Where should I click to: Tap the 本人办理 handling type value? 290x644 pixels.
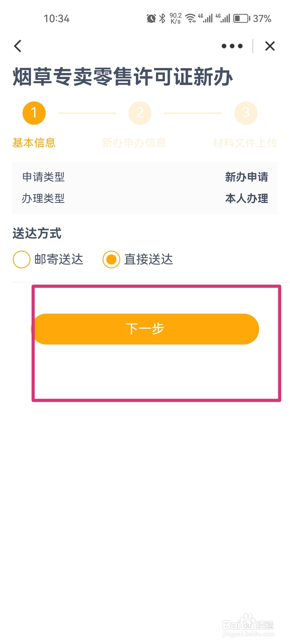point(247,199)
